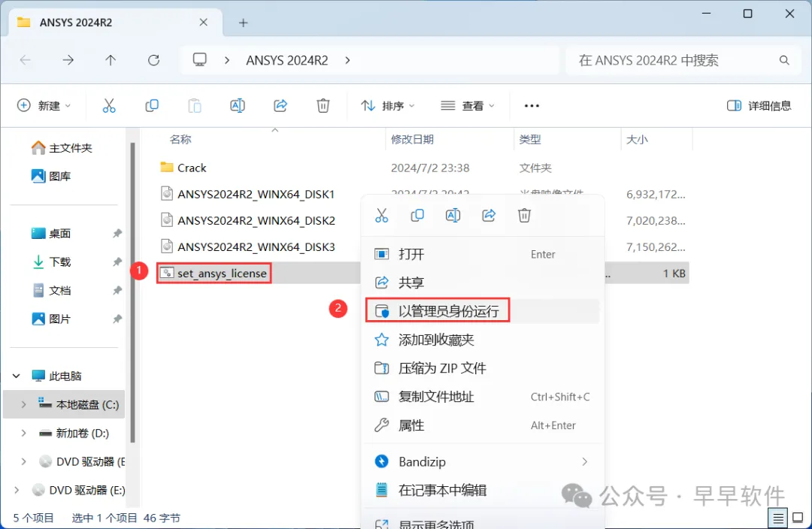Screen dimensions: 812x529
Task: Click the Delete trash icon in the context menu
Action: (525, 216)
